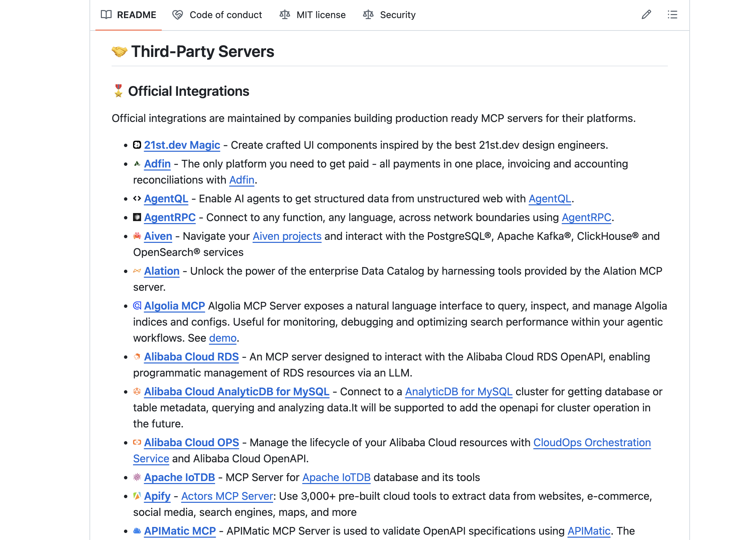756x540 pixels.
Task: Click the AgentQL code-brackets logo icon
Action: point(137,199)
